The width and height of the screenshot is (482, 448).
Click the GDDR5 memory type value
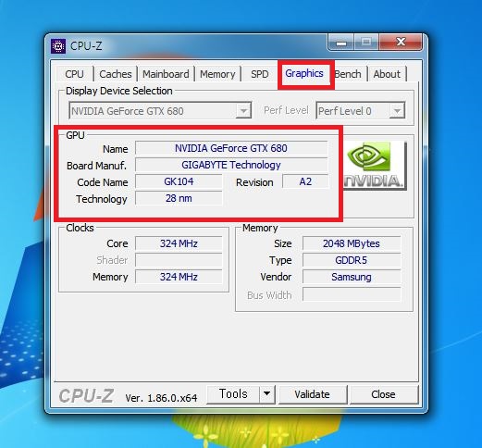click(x=352, y=260)
